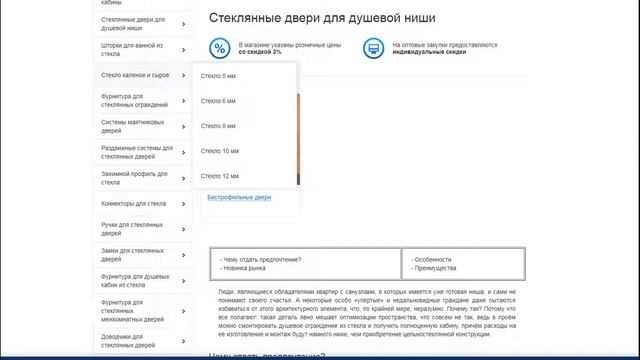Image resolution: width=640 pixels, height=360 pixels.
Task: Expand arrow next to Коннекторы для стекла
Action: [184, 204]
